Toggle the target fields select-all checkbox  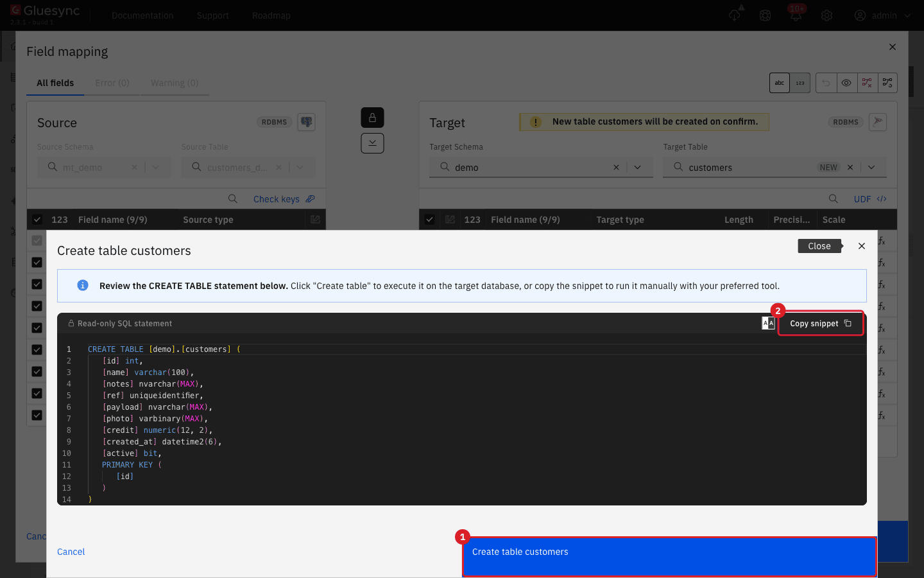429,220
